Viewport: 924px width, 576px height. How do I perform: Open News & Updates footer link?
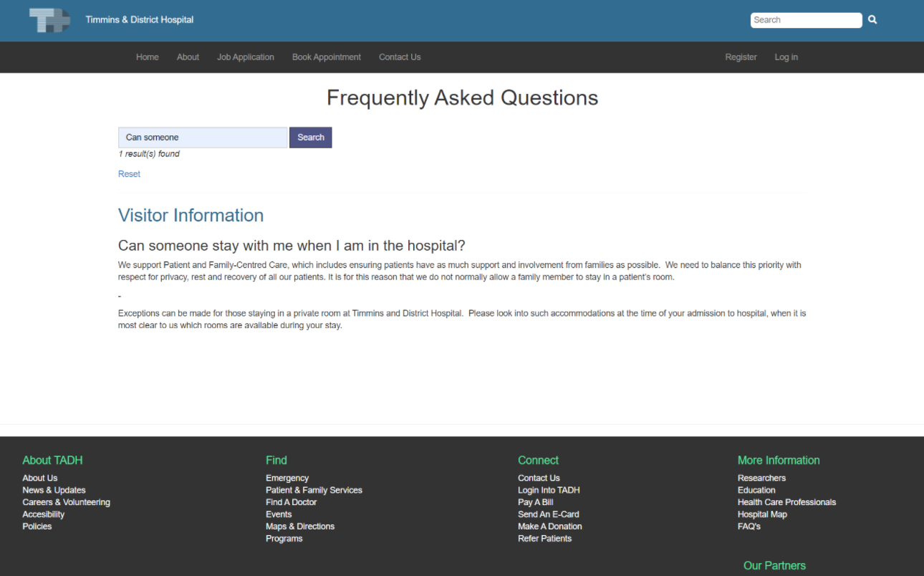click(x=54, y=490)
